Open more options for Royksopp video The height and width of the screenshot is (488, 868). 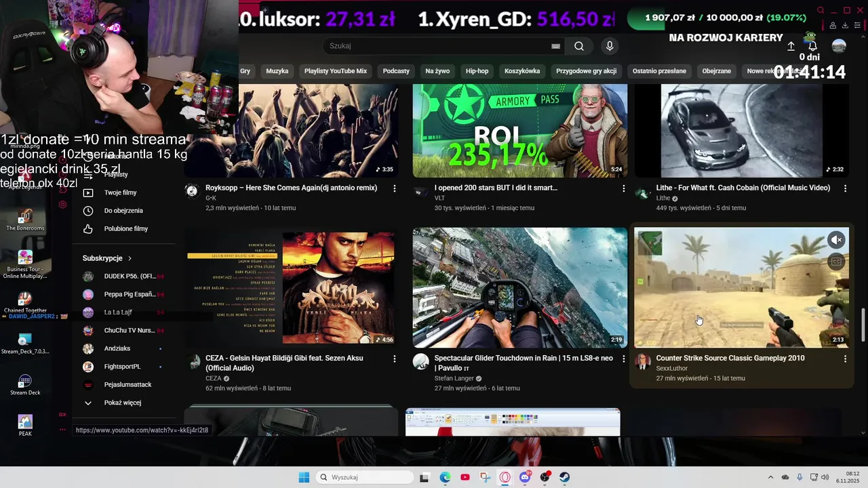pos(394,188)
